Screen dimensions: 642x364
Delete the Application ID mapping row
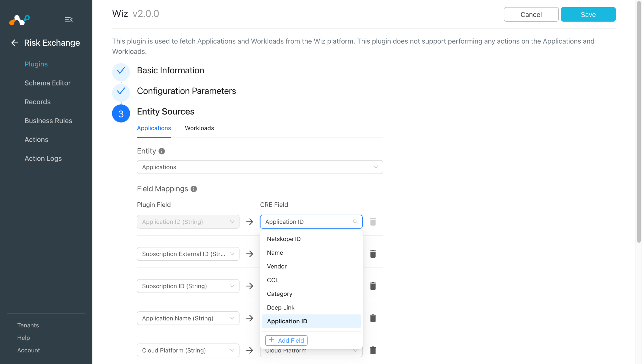(373, 222)
